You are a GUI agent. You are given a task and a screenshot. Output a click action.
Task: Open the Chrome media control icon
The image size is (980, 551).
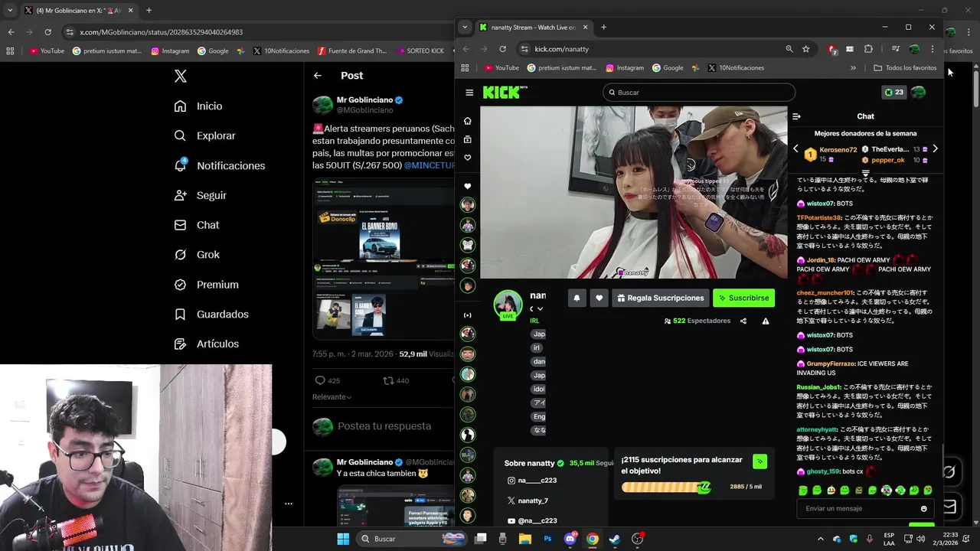tap(895, 49)
